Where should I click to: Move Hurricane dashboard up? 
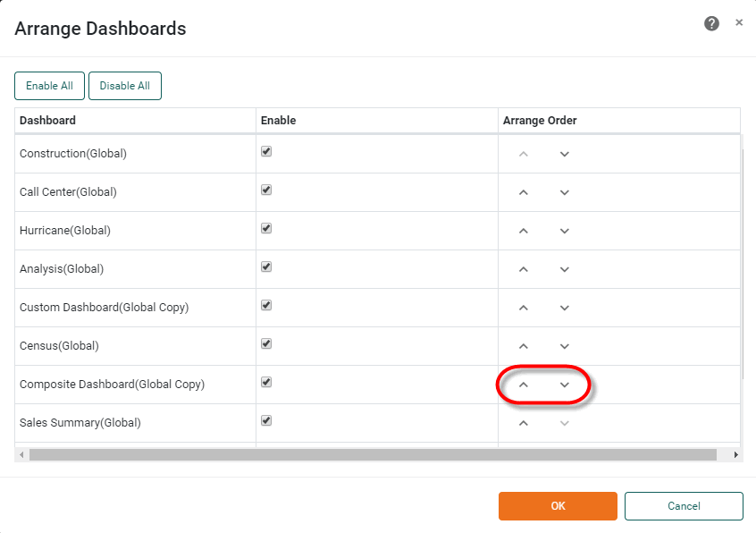523,230
